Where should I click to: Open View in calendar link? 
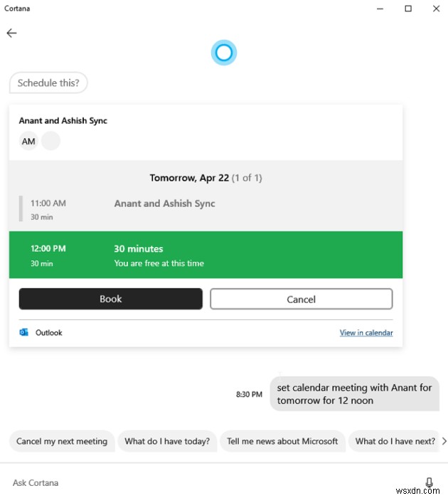coord(366,332)
